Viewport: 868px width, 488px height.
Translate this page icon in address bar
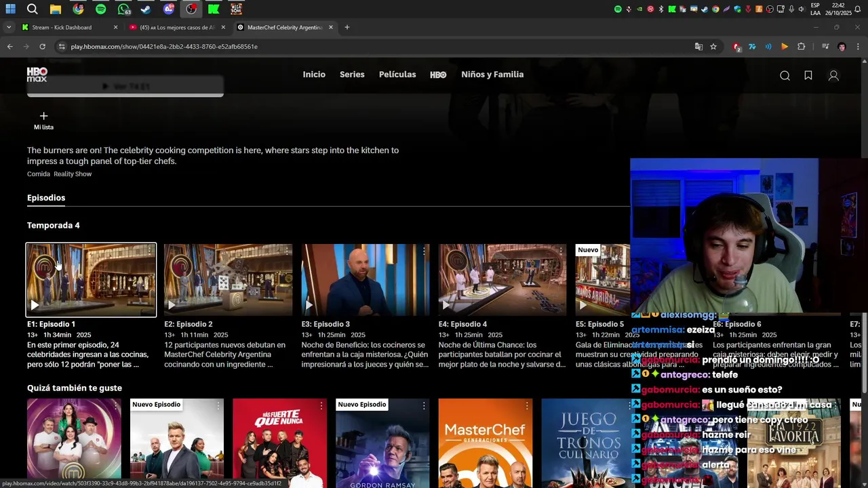coord(698,47)
